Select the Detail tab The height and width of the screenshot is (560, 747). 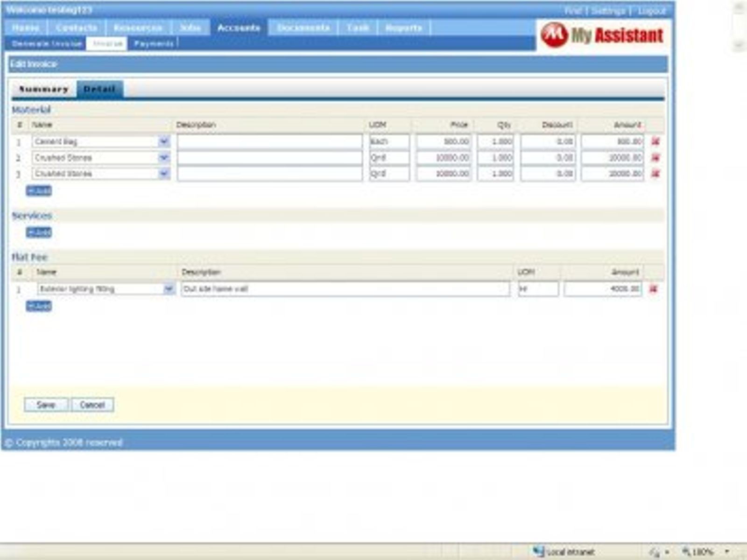point(100,89)
